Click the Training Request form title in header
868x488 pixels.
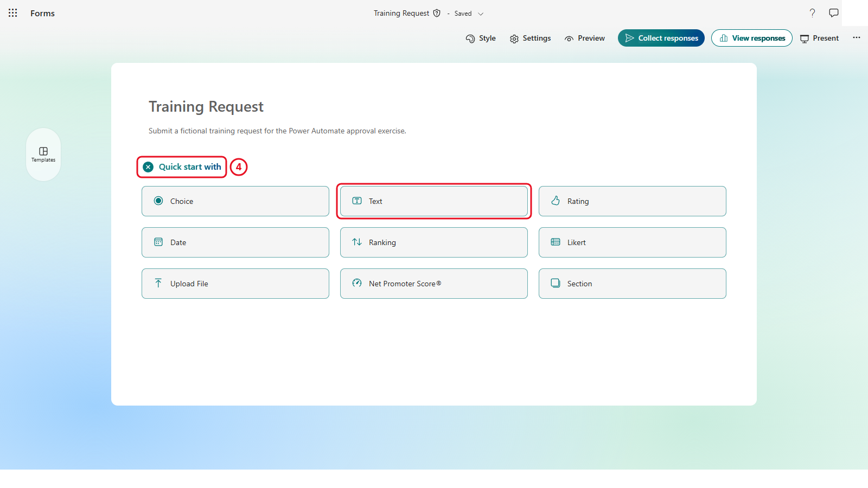(x=401, y=13)
